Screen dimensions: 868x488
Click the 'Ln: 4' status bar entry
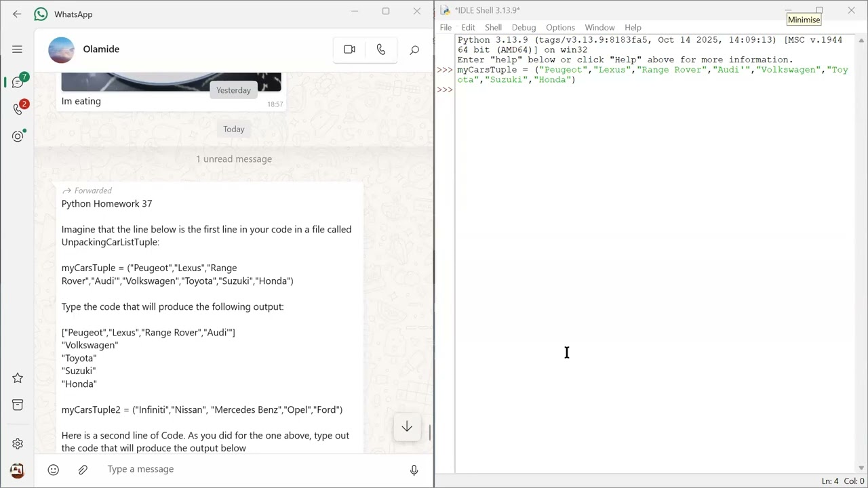click(x=830, y=481)
